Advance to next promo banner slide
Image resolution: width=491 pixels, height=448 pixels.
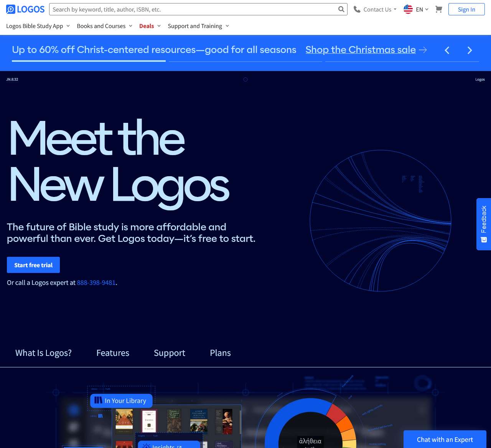[x=470, y=50]
